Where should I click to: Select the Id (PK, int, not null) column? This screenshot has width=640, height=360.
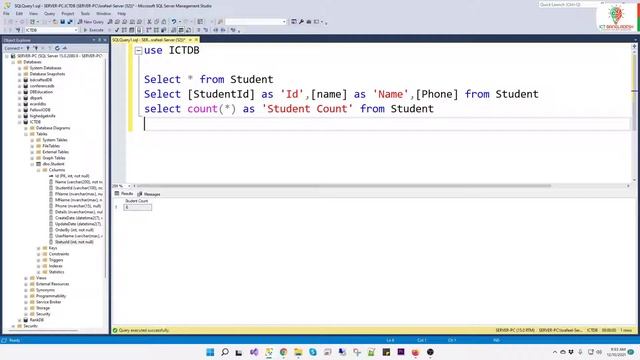coord(72,176)
